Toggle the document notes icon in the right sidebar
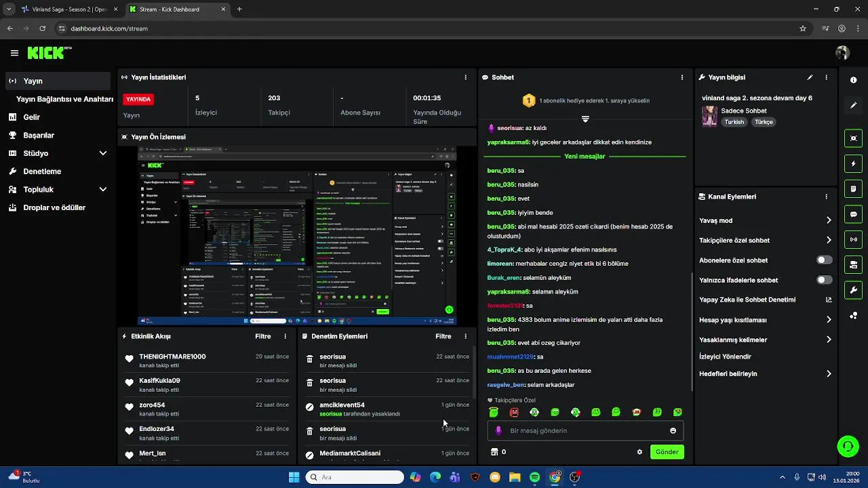Viewport: 868px width, 488px height. pyautogui.click(x=853, y=188)
